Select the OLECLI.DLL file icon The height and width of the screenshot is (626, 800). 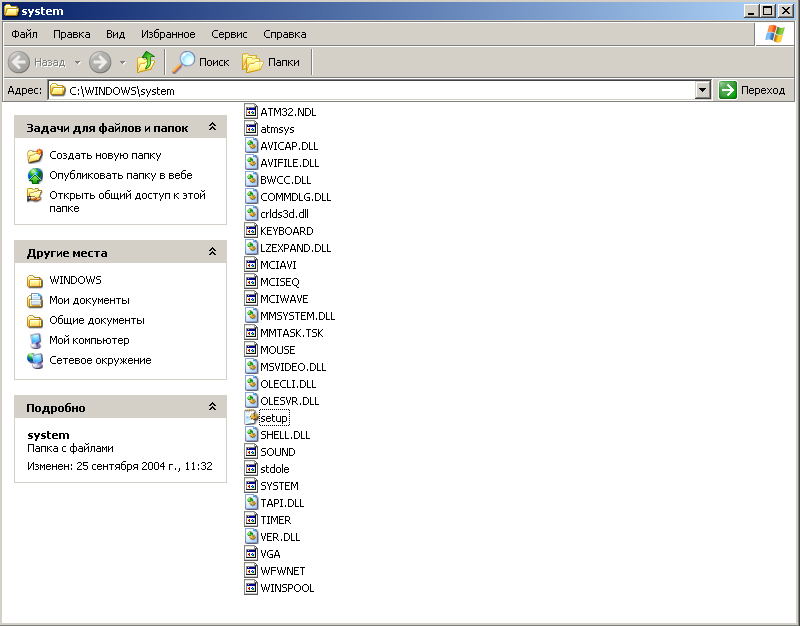251,384
